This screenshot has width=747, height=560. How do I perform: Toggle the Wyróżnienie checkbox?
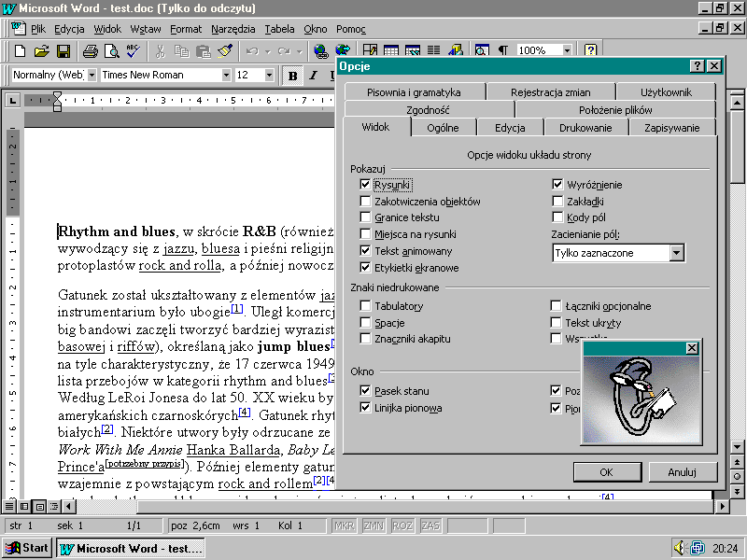pos(557,184)
